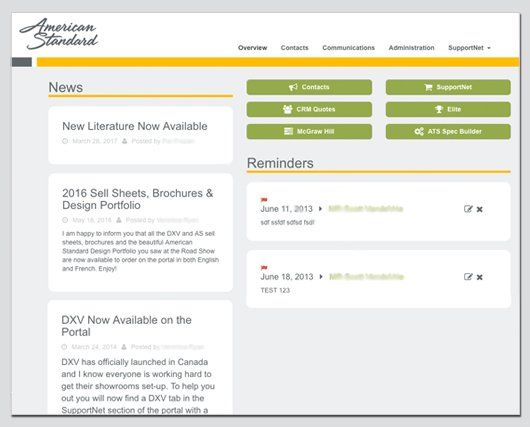Delete the June 11, 2013 reminder
Image resolution: width=530 pixels, height=427 pixels.
[479, 209]
